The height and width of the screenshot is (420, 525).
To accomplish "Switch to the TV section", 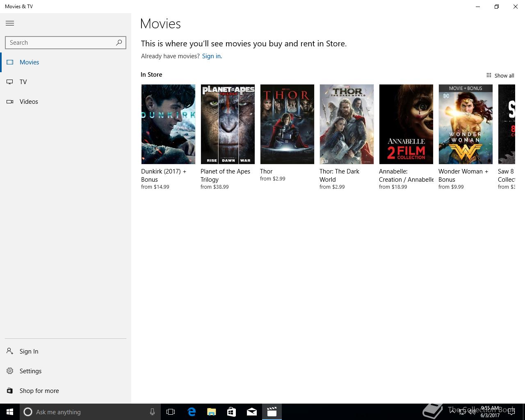I will 66,82.
